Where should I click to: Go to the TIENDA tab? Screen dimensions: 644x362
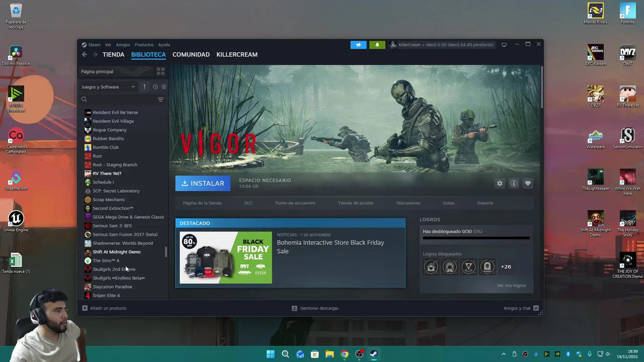(113, 54)
